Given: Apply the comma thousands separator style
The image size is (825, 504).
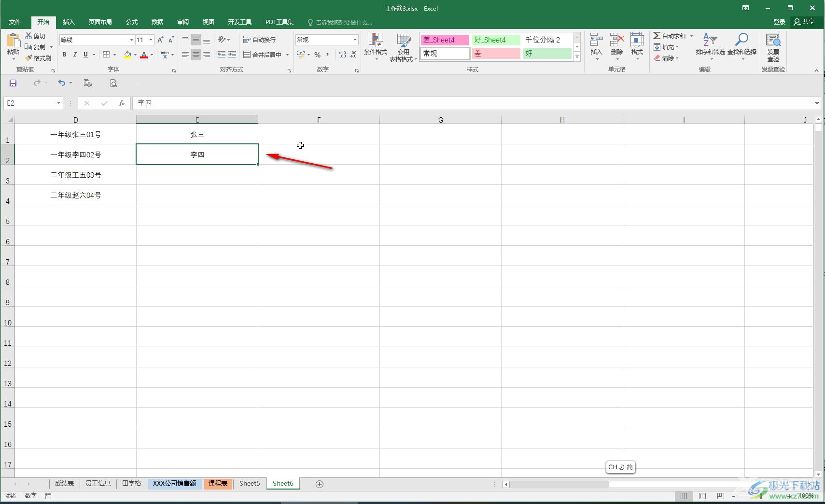Looking at the screenshot, I should 327,55.
